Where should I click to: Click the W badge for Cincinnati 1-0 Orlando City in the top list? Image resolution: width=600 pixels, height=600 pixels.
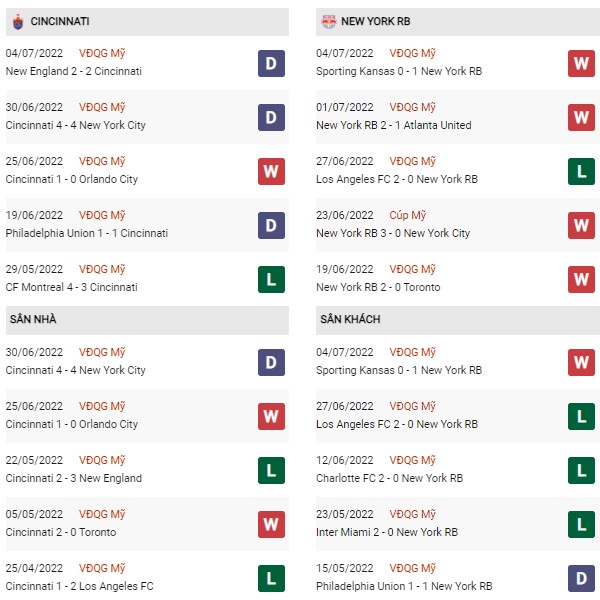[271, 171]
